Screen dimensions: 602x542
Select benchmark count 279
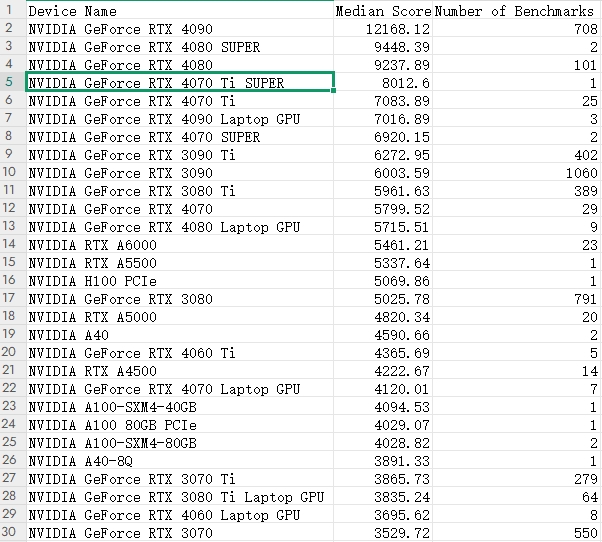click(516, 478)
